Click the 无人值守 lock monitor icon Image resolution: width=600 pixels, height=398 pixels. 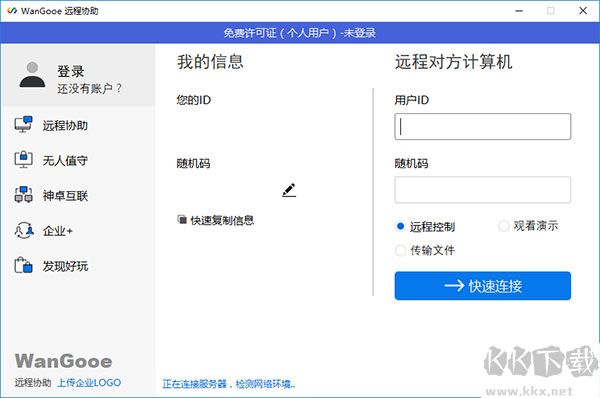click(23, 160)
